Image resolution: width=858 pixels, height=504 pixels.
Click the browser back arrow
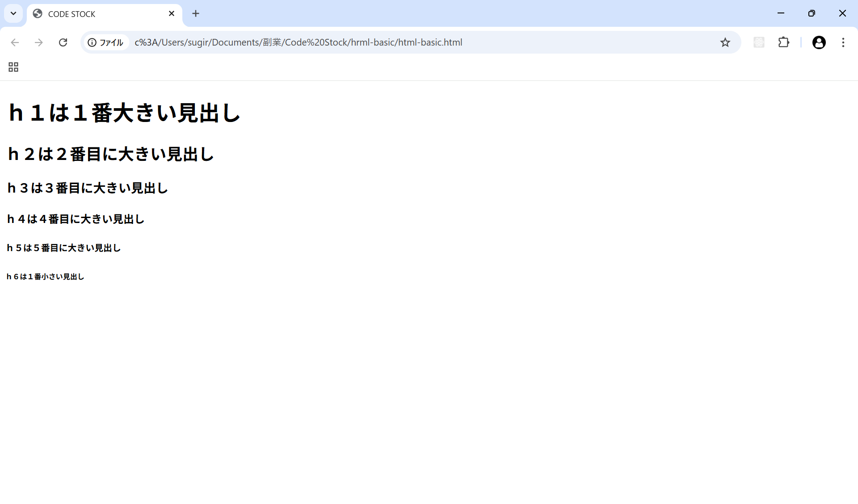[x=15, y=42]
